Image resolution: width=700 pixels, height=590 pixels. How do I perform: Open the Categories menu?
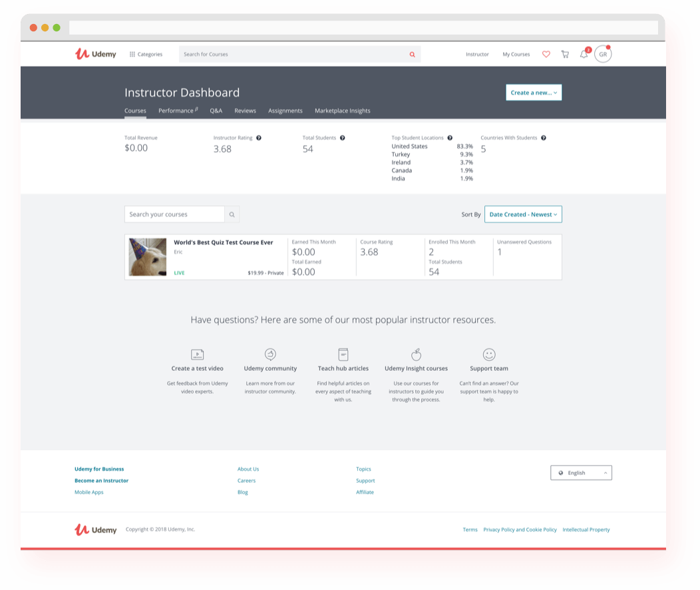pyautogui.click(x=146, y=55)
